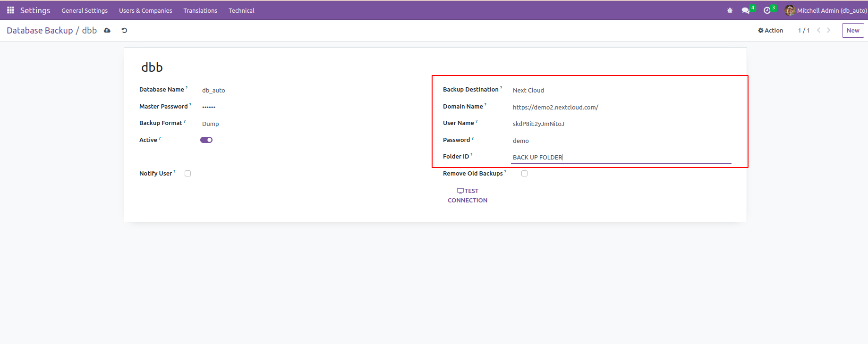Click the dbb breadcrumb text
This screenshot has width=868, height=344.
click(x=89, y=30)
